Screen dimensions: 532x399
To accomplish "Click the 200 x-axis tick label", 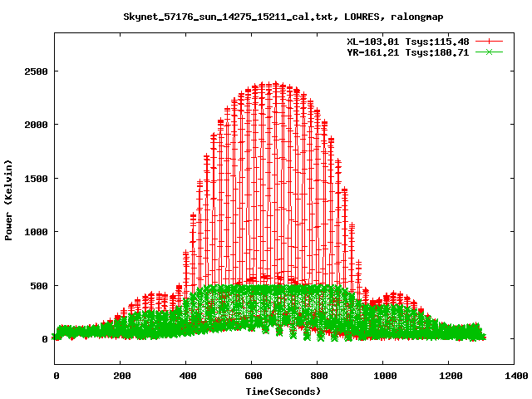I will click(x=122, y=376).
